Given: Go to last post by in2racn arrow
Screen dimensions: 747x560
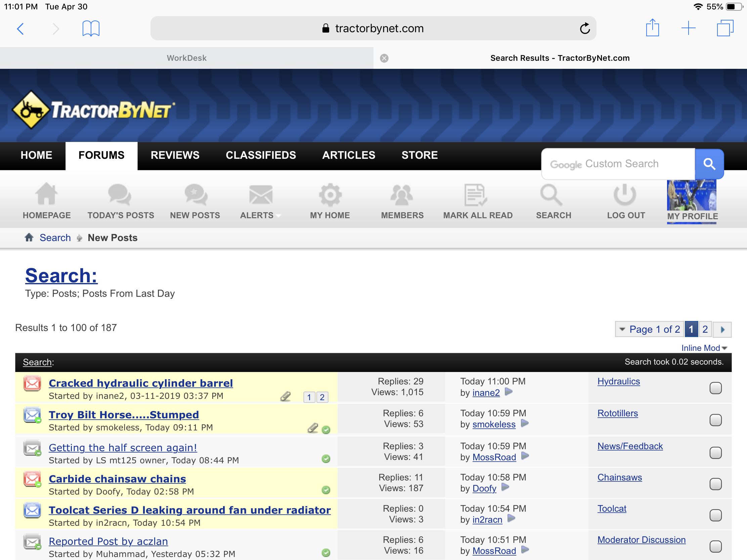Looking at the screenshot, I should 511,518.
